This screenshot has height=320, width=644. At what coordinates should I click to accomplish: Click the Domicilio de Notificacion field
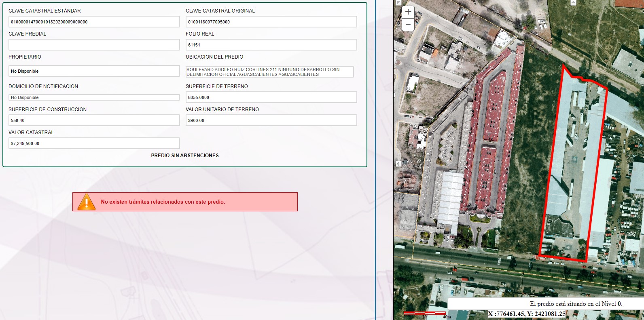(x=94, y=97)
